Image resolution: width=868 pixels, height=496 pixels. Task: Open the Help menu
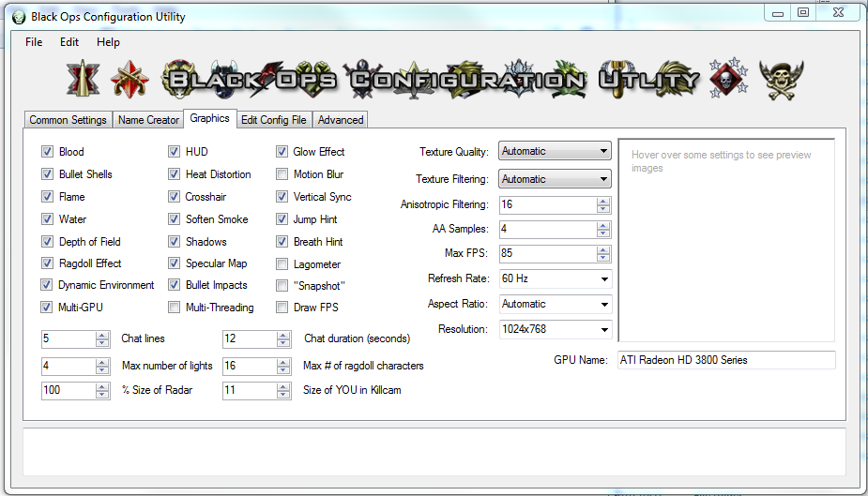click(108, 42)
